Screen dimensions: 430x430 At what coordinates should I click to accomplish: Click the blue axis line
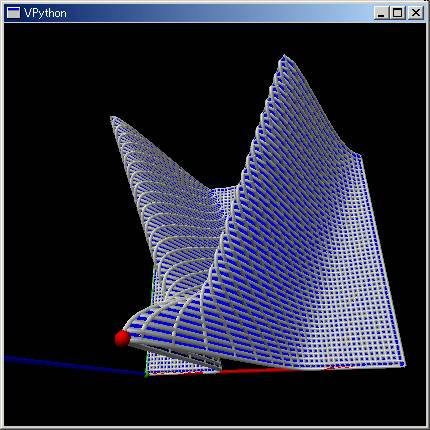[73, 365]
